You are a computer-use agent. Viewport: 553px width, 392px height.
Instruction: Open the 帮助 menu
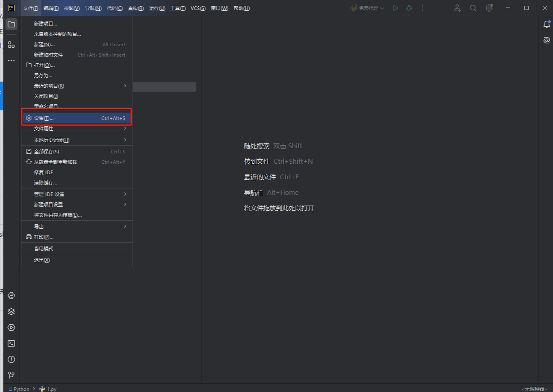pyautogui.click(x=241, y=8)
